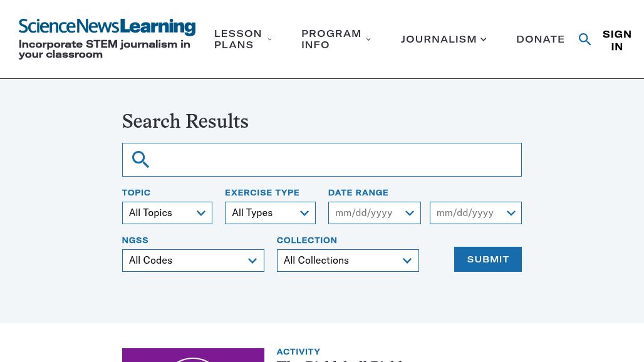Screen dimensions: 644x362
Task: Click the chevron beside LESSON PLANS
Action: 270,39
